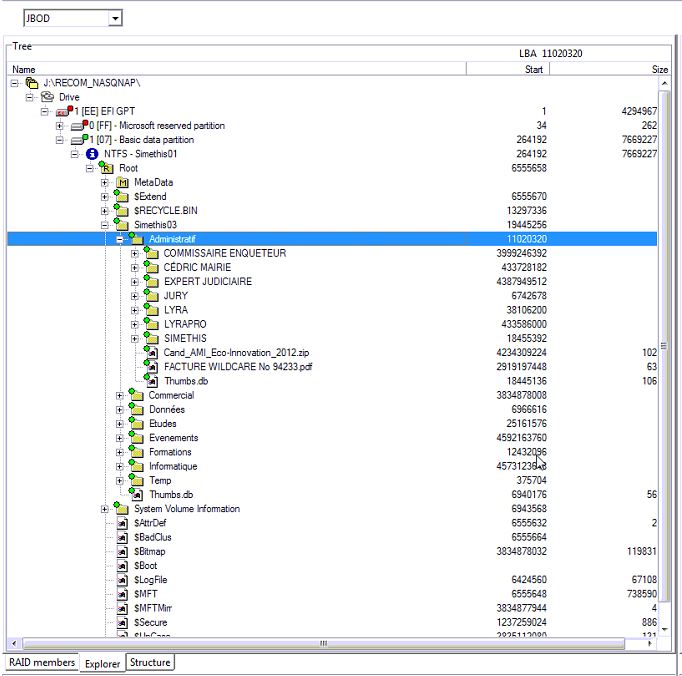
Task: Expand the Données folder
Action: coord(120,410)
